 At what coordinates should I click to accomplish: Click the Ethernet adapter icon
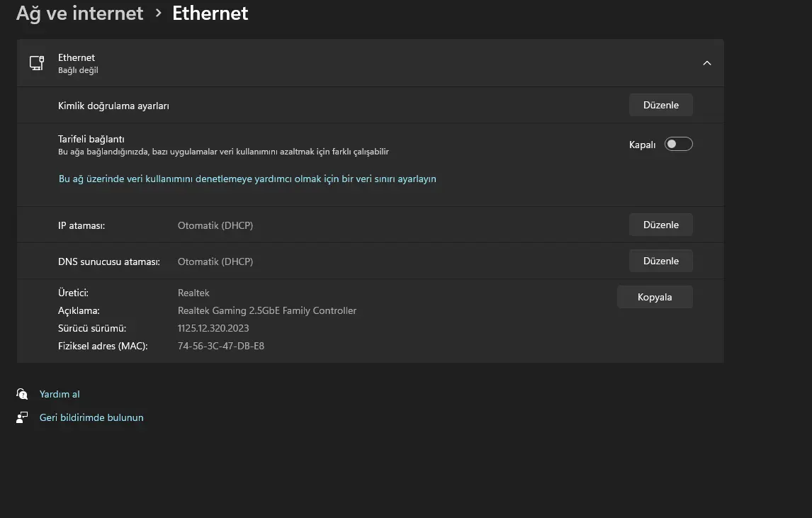click(37, 63)
